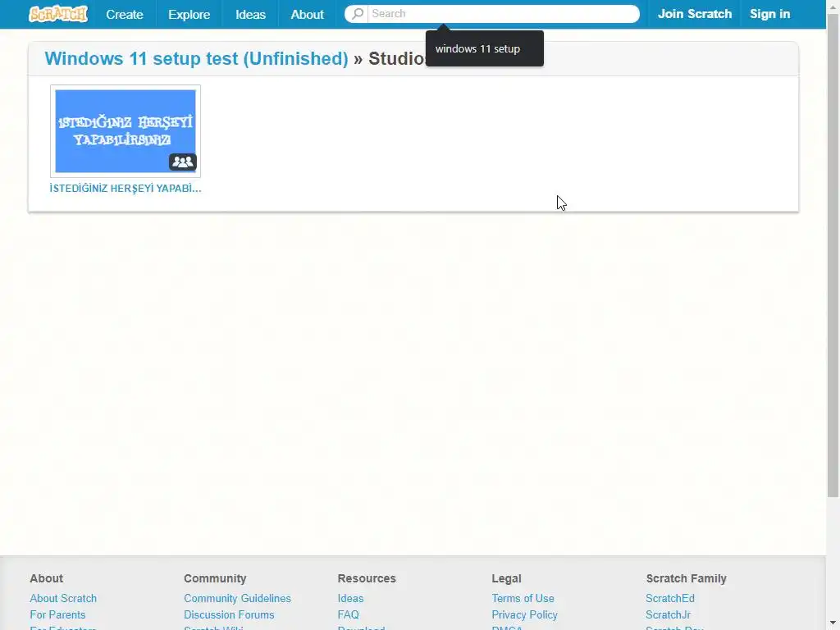Open Community Guidelines link
840x630 pixels.
point(237,598)
